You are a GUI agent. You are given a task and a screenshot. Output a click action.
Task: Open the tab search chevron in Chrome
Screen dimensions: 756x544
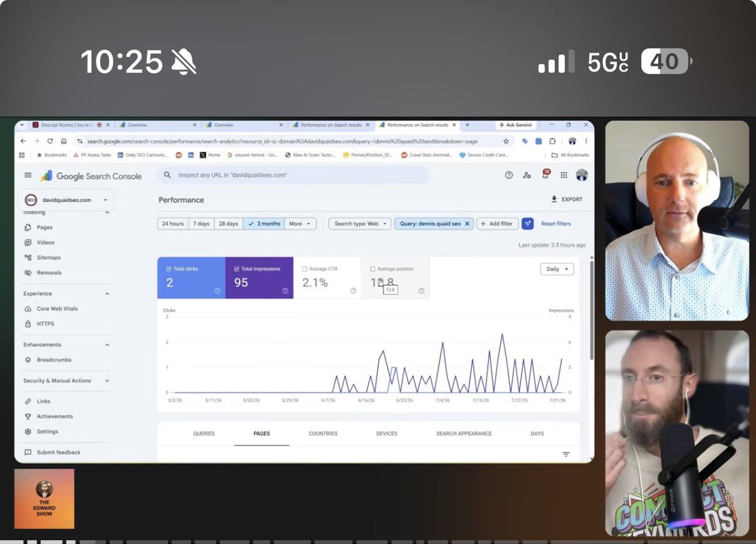pyautogui.click(x=23, y=125)
